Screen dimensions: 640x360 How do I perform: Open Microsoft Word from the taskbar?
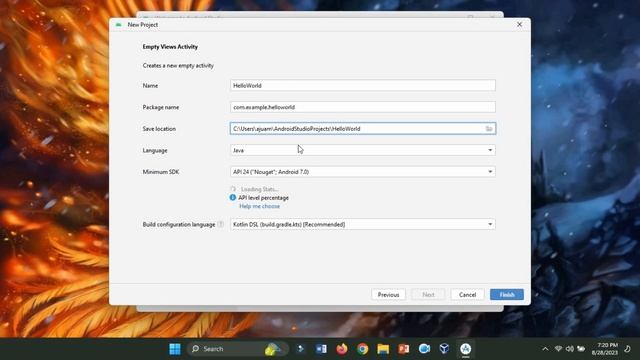321,349
